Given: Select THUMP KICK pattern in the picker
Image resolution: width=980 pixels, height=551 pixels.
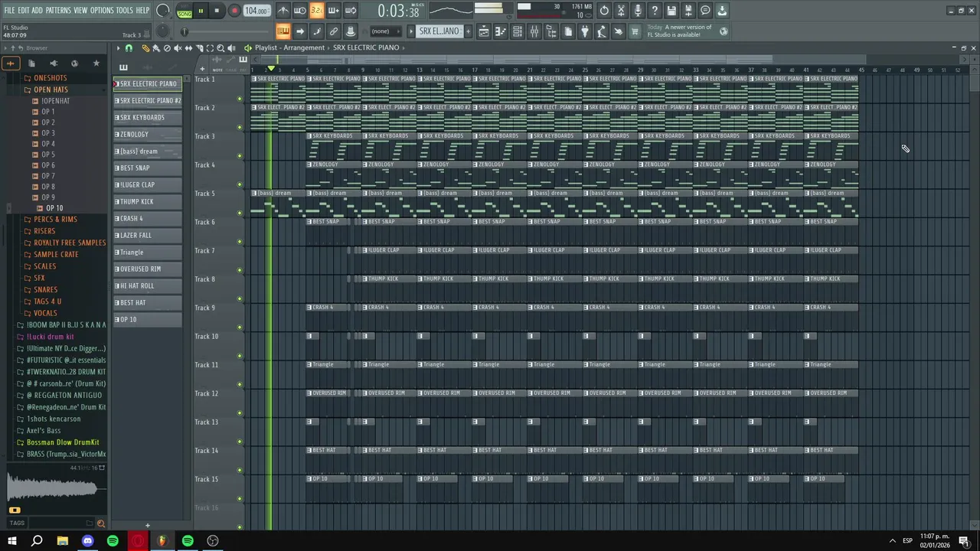Looking at the screenshot, I should 148,201.
